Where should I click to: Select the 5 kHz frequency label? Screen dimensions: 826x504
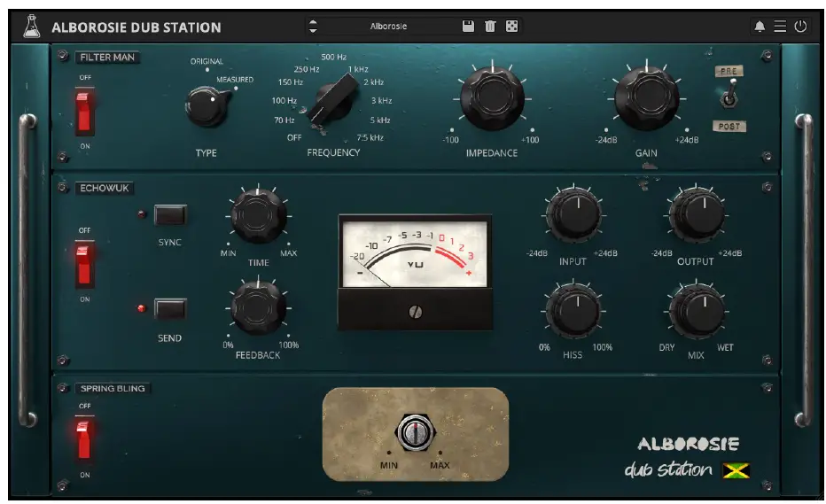point(380,120)
